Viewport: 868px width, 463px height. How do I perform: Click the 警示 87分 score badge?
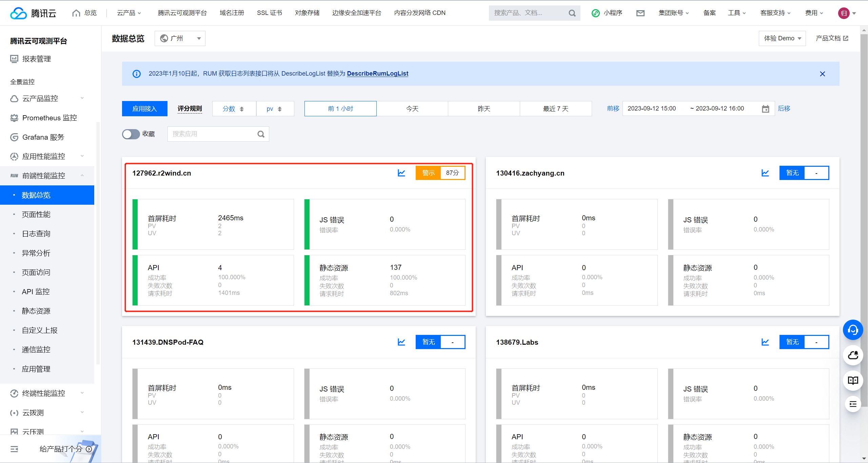[x=440, y=173]
